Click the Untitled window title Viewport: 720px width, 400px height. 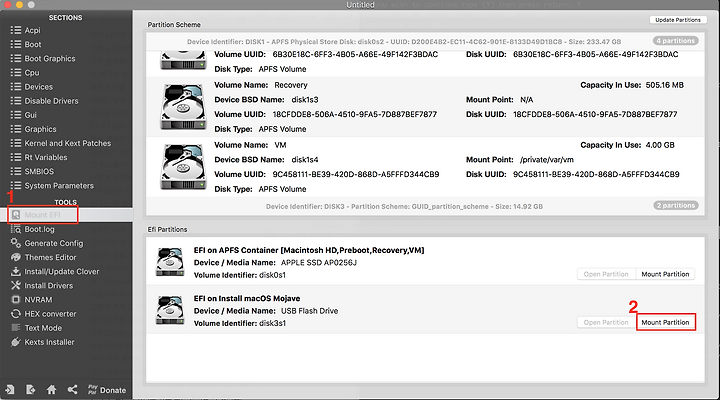point(360,5)
